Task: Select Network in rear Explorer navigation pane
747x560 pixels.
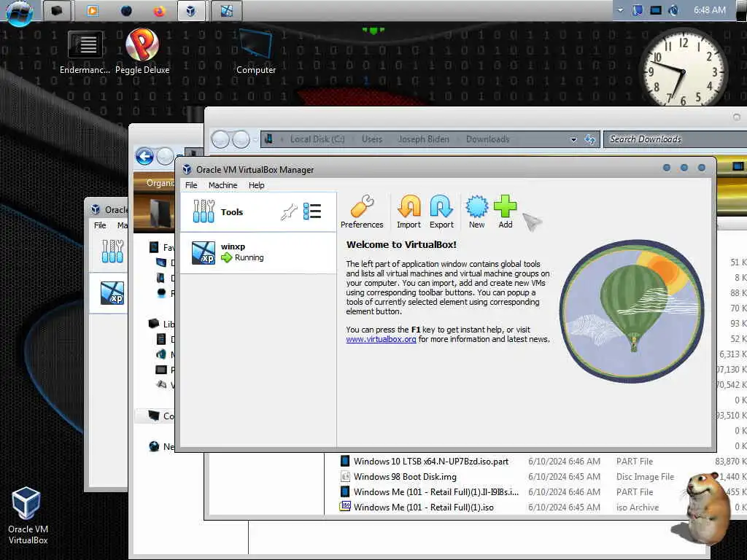Action: [x=161, y=446]
